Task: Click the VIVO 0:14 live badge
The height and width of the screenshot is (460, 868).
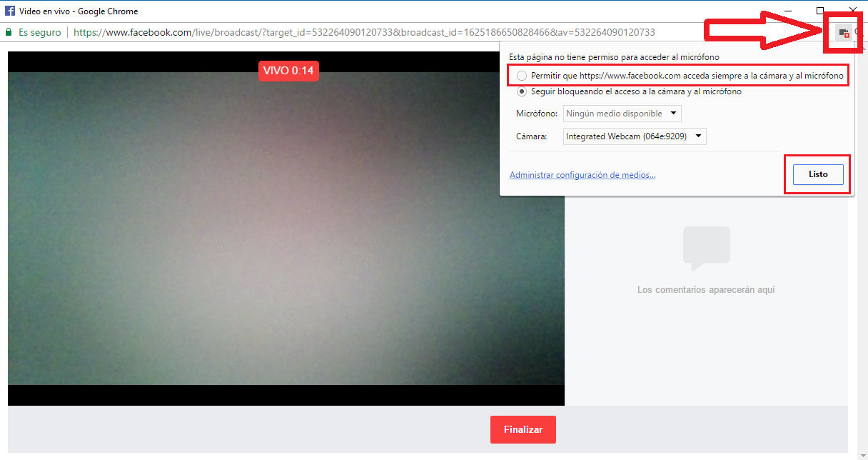Action: pos(288,71)
